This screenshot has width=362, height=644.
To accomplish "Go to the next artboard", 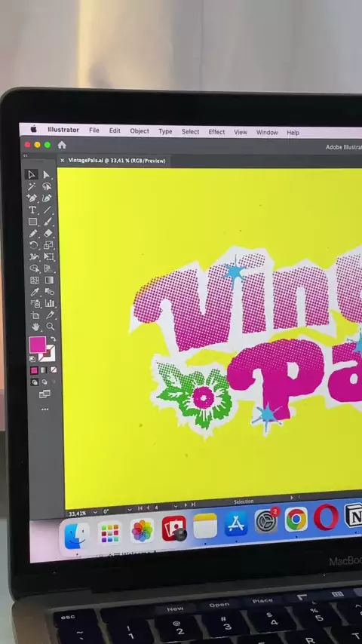I will tap(186, 505).
